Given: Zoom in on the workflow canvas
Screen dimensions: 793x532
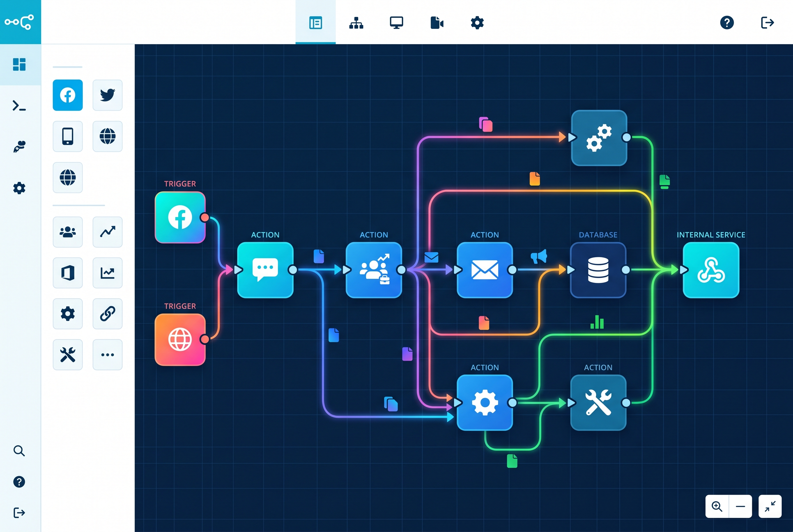Looking at the screenshot, I should tap(717, 506).
